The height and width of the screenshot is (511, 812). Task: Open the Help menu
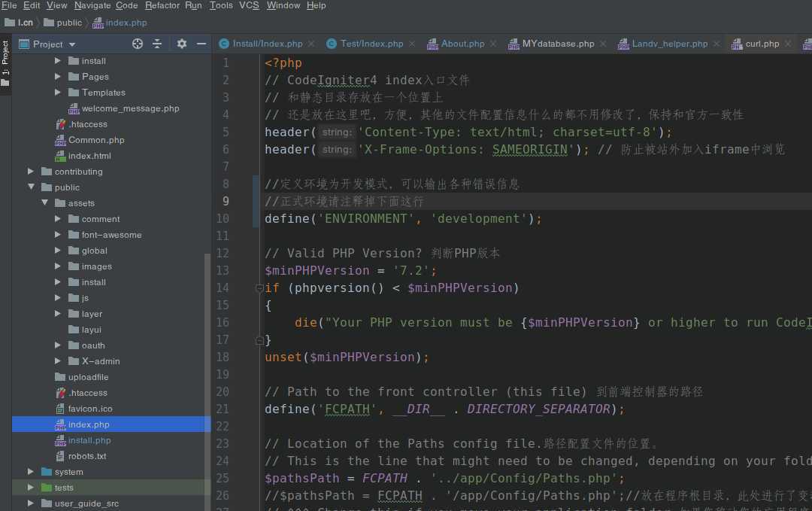click(316, 5)
